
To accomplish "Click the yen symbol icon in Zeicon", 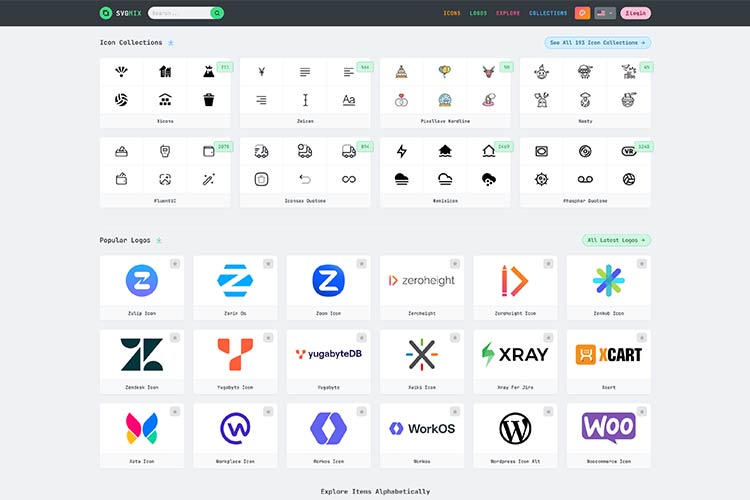I will coord(261,72).
